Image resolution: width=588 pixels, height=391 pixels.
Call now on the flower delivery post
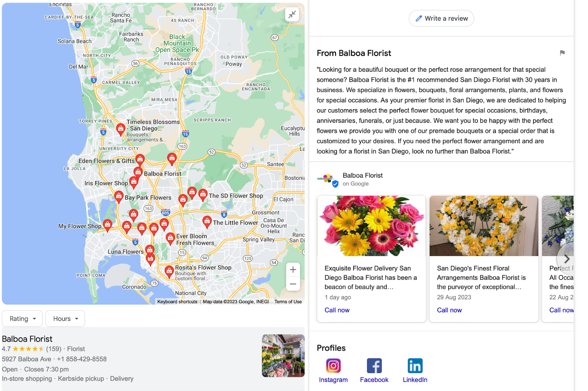[337, 310]
